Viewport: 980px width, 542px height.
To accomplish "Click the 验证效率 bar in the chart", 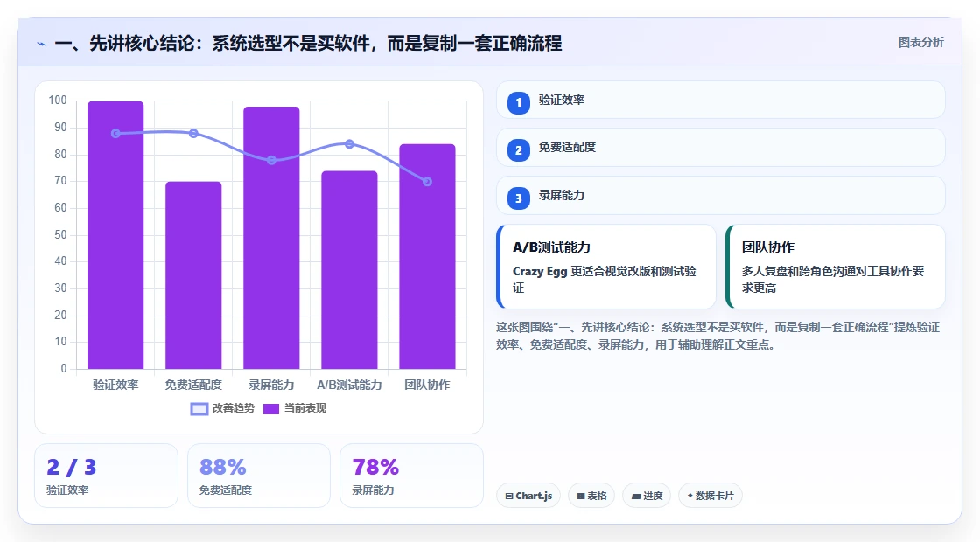I will pos(115,235).
